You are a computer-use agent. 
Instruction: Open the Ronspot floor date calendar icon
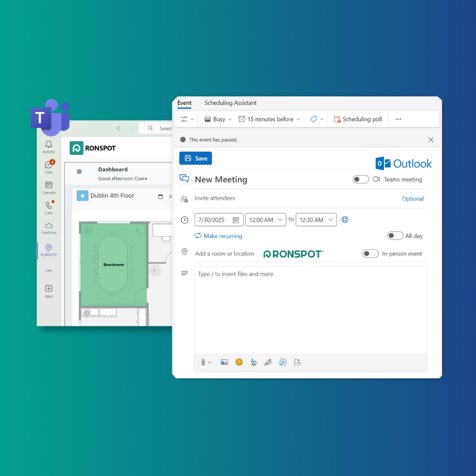pos(160,197)
